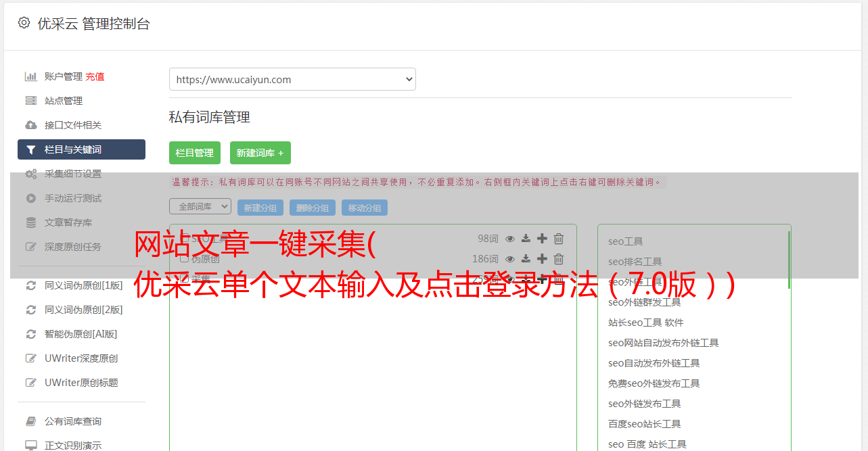View keywords of the 186词 伪原创 library

coord(510,259)
